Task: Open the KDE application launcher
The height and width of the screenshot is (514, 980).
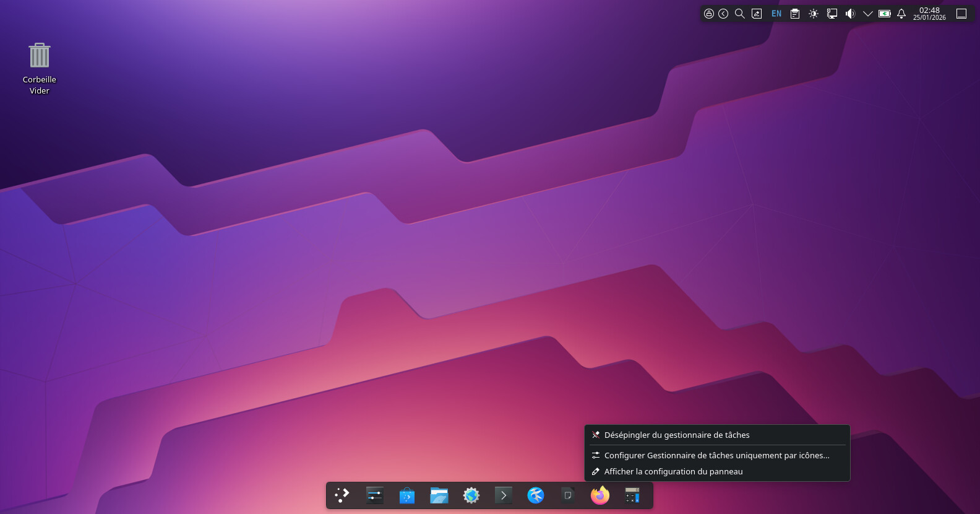Action: coord(342,495)
